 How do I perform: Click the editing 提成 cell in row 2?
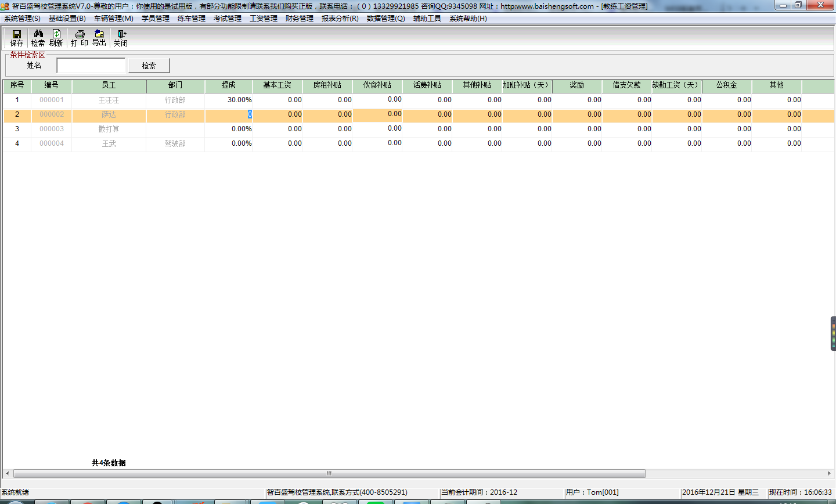[x=229, y=114]
